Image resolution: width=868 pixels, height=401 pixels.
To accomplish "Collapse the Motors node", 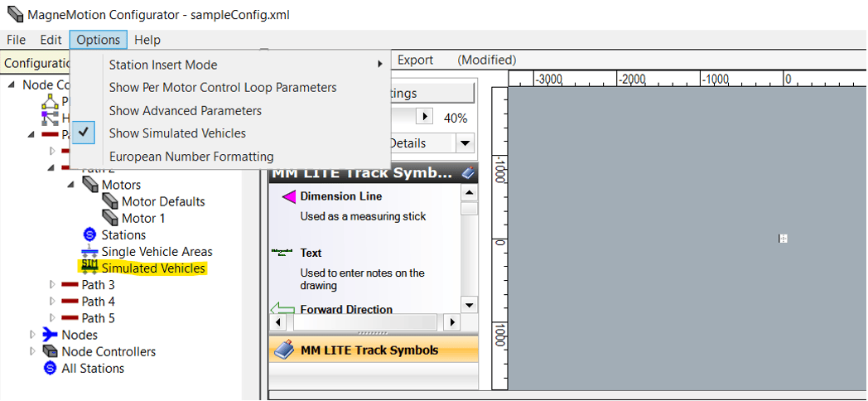I will tap(71, 185).
